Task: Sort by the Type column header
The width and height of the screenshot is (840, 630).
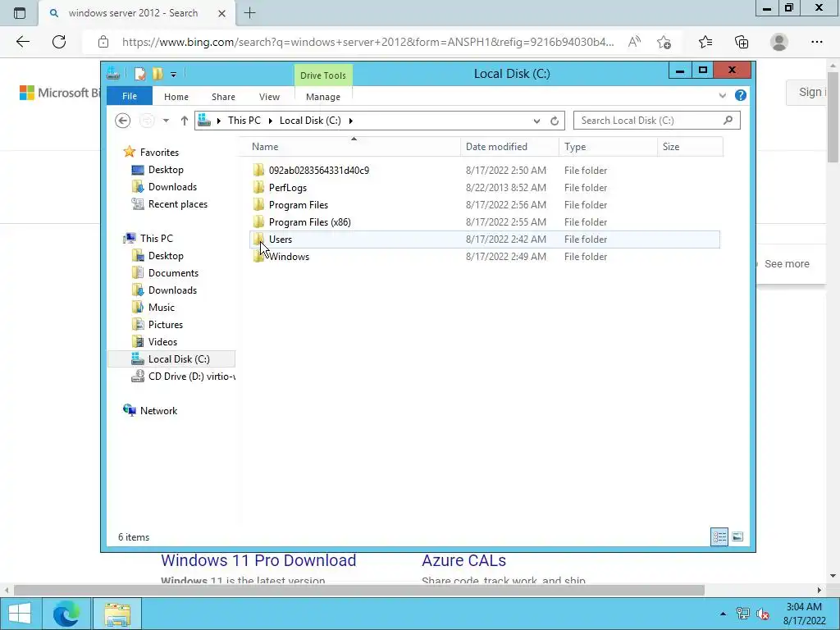Action: coord(608,147)
